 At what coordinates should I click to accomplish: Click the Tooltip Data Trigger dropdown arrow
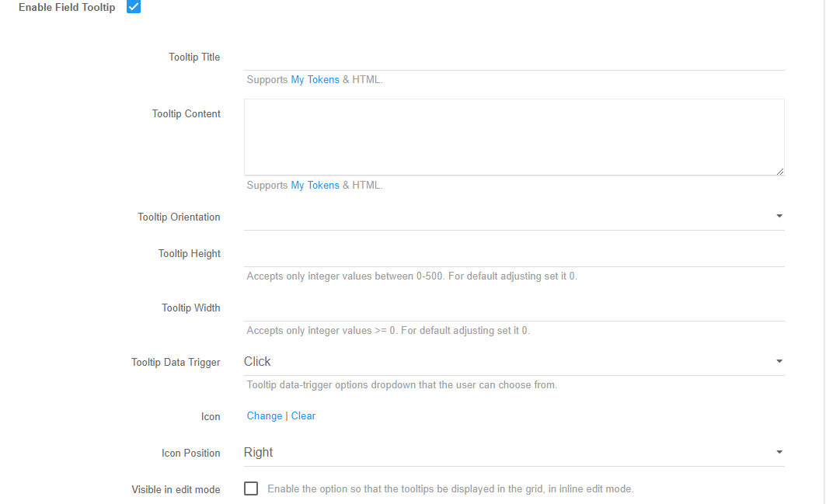779,360
